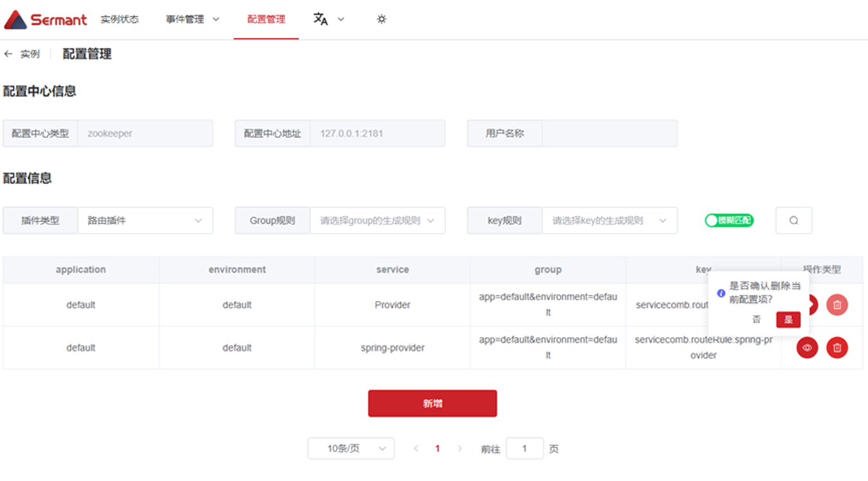Image resolution: width=868 pixels, height=481 pixels.
Task: Open the language switcher icon
Action: coord(321,19)
